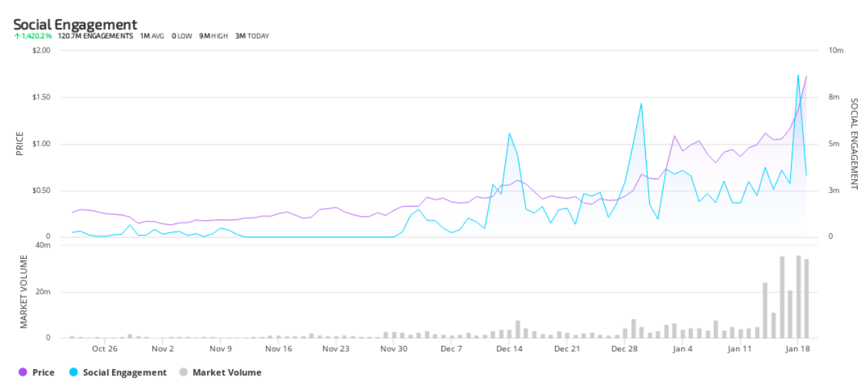
Task: Click the 40m market volume axis label
Action: (x=43, y=245)
